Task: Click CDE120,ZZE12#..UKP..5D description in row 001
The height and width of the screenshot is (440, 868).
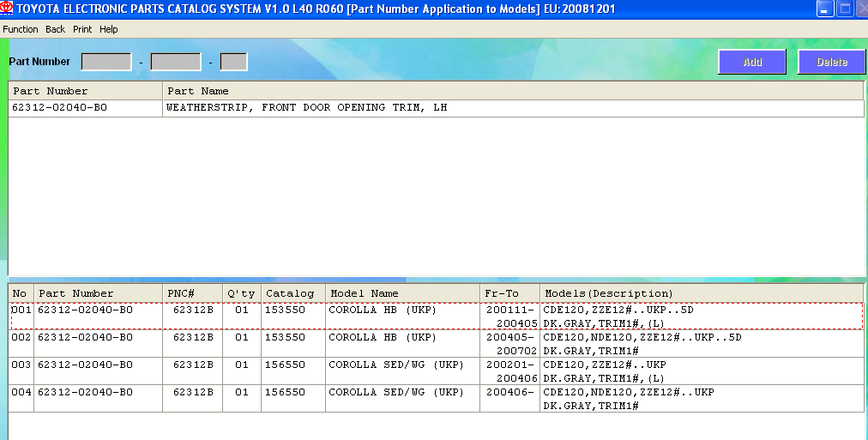Action: (618, 310)
